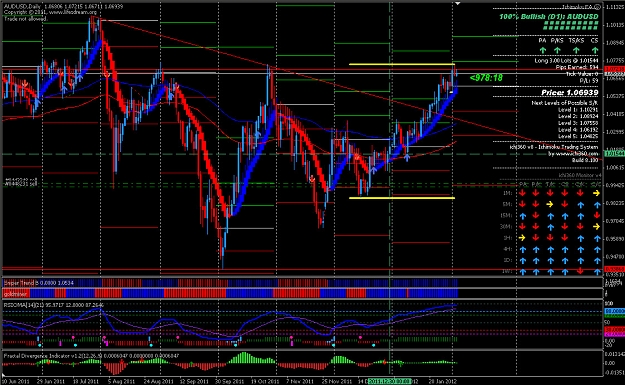Click the 'P/L: 59' value
Viewport: 625px width, 385px height.
(589, 81)
